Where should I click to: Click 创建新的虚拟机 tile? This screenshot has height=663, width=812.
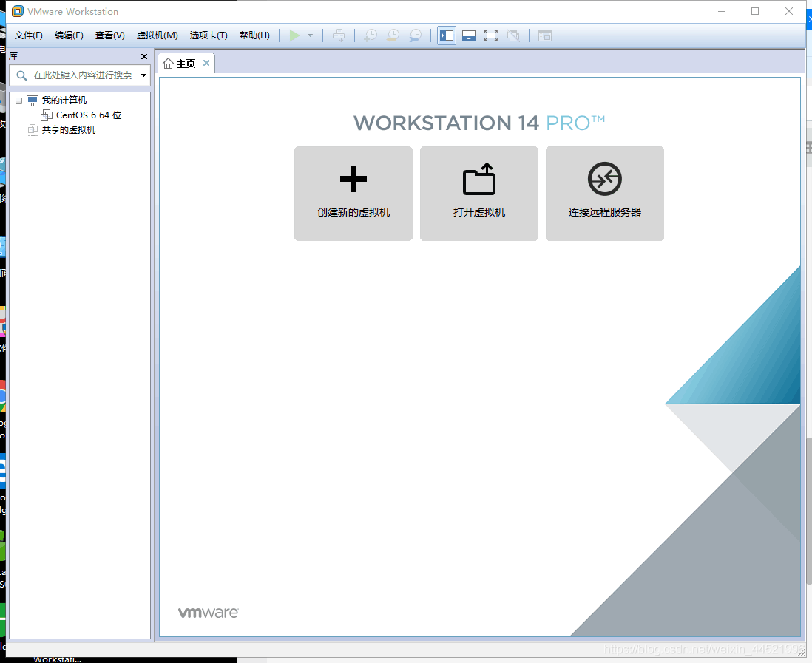tap(353, 194)
